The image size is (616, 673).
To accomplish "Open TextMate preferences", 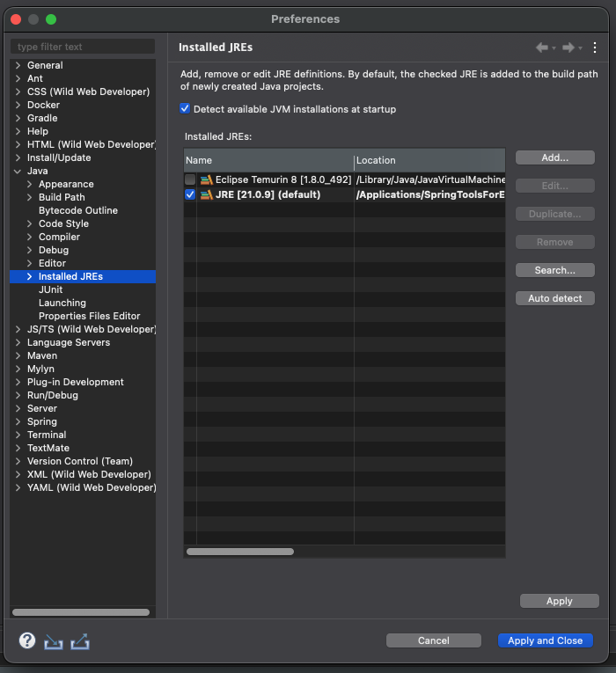I will [48, 448].
